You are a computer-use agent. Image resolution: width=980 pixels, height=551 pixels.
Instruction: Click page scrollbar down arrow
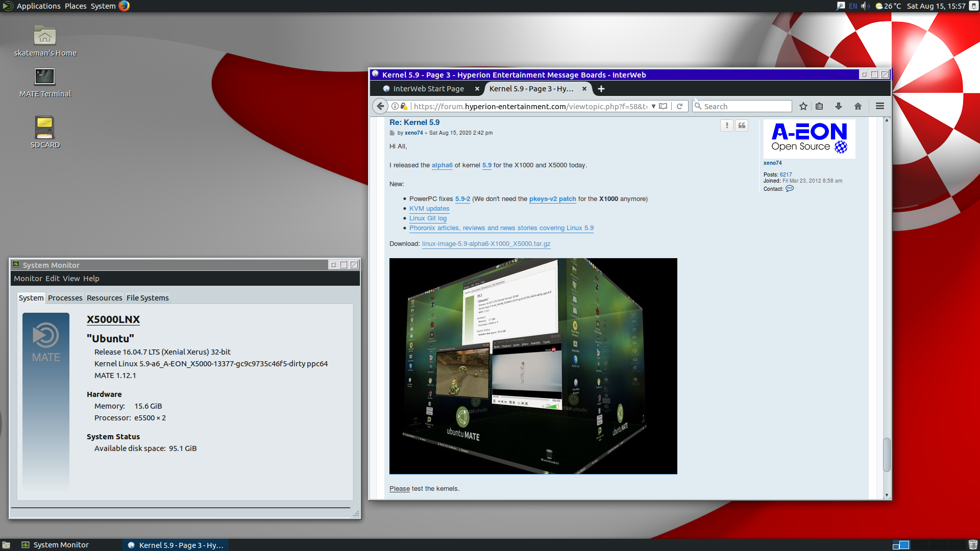pos(887,495)
